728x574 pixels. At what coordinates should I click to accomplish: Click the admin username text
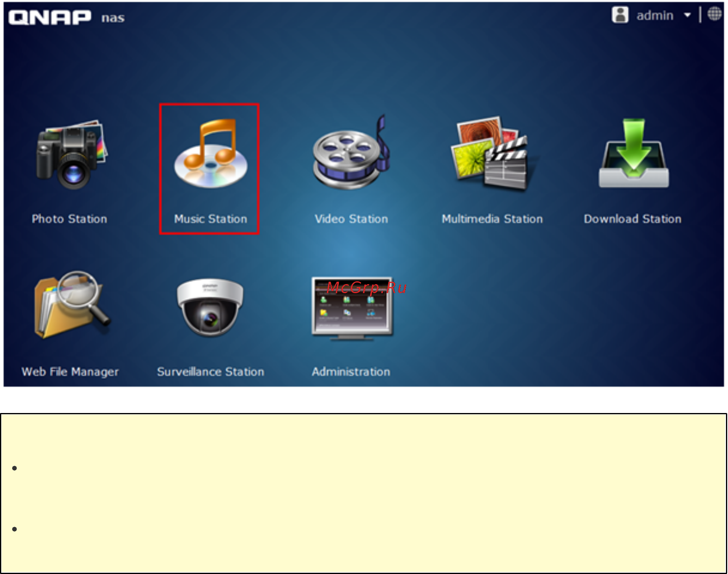click(655, 15)
